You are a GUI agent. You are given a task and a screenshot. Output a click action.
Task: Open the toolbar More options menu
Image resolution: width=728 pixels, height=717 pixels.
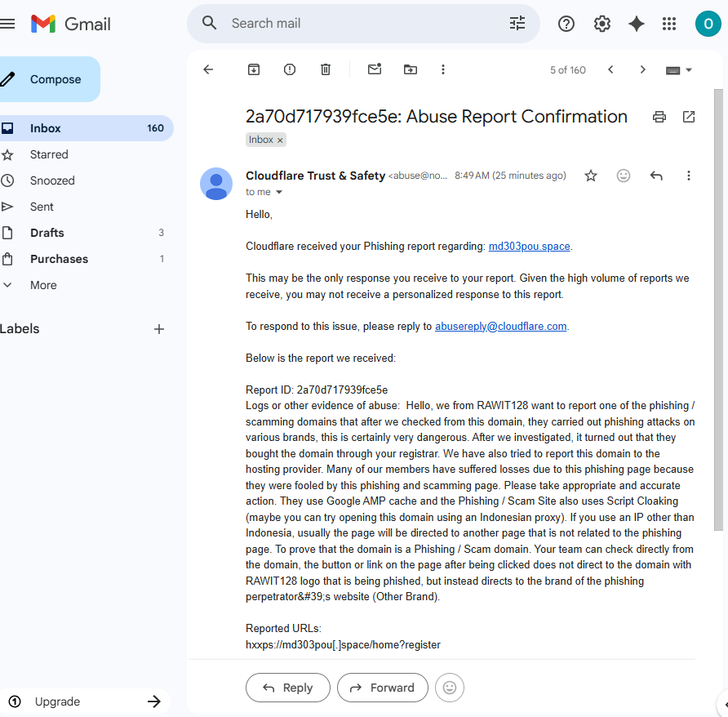pyautogui.click(x=443, y=69)
